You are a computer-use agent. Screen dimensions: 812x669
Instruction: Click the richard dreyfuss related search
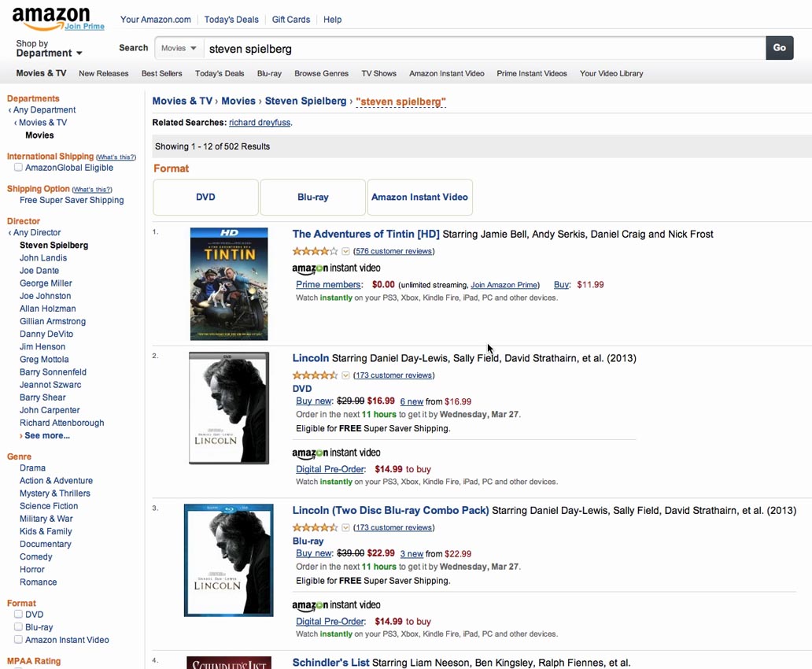[x=260, y=123]
